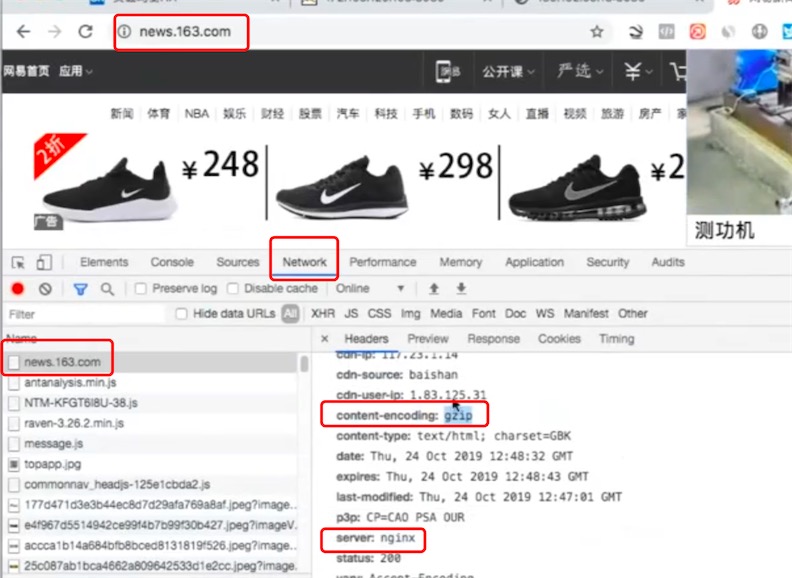Enable the Disable cache checkbox
Screen dimensions: 792x578
pos(233,288)
